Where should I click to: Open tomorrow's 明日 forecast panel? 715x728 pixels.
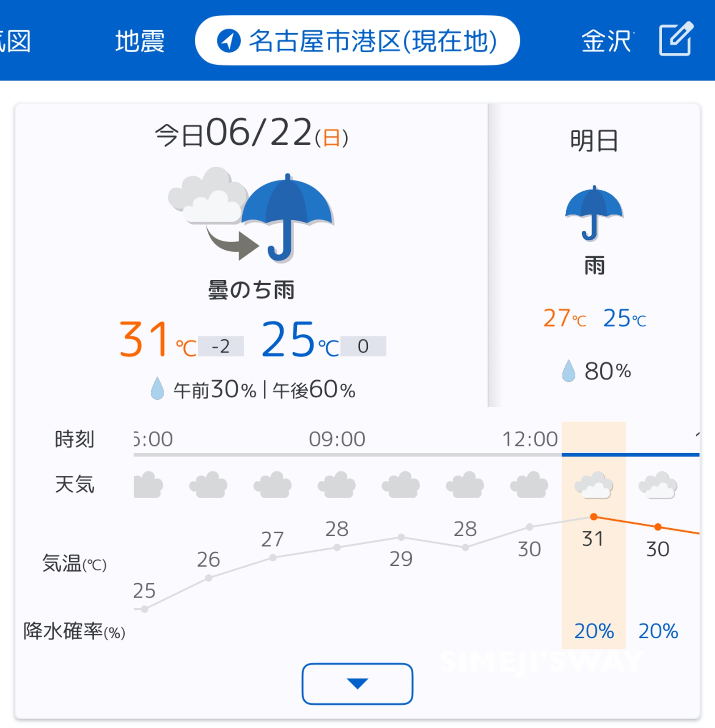pos(594,255)
